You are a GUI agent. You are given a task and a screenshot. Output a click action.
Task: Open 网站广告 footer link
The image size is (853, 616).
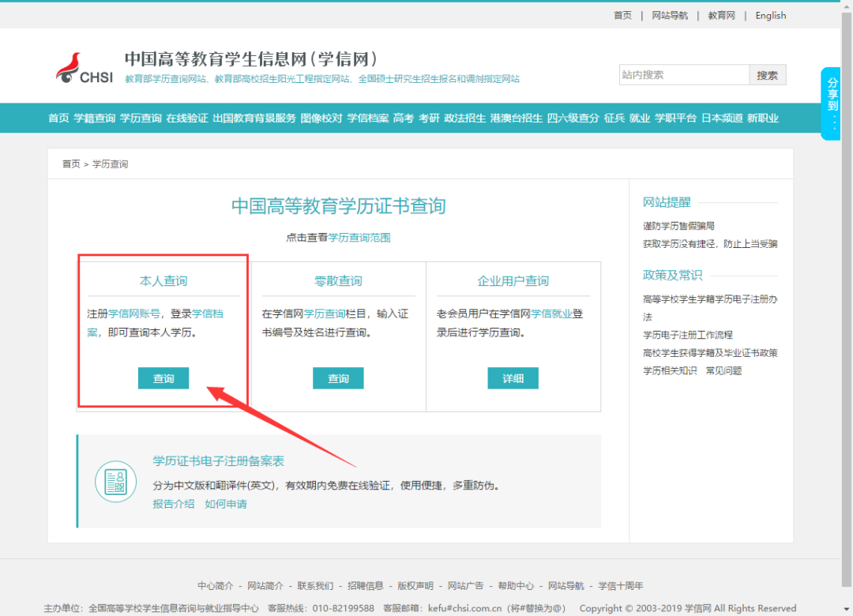point(465,585)
